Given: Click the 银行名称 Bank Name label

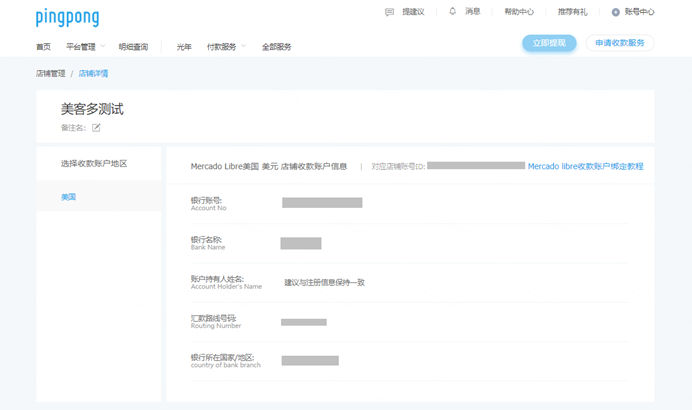Looking at the screenshot, I should pos(208,243).
